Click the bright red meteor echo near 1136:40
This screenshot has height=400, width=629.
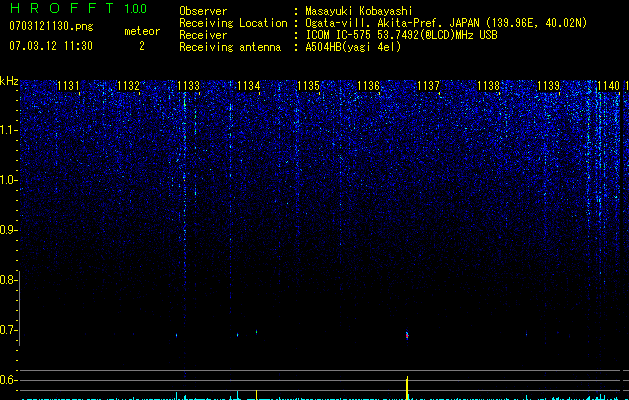coord(407,335)
